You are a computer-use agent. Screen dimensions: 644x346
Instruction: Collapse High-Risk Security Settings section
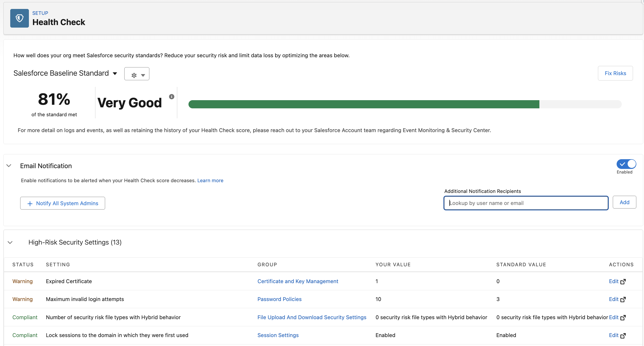pos(10,243)
